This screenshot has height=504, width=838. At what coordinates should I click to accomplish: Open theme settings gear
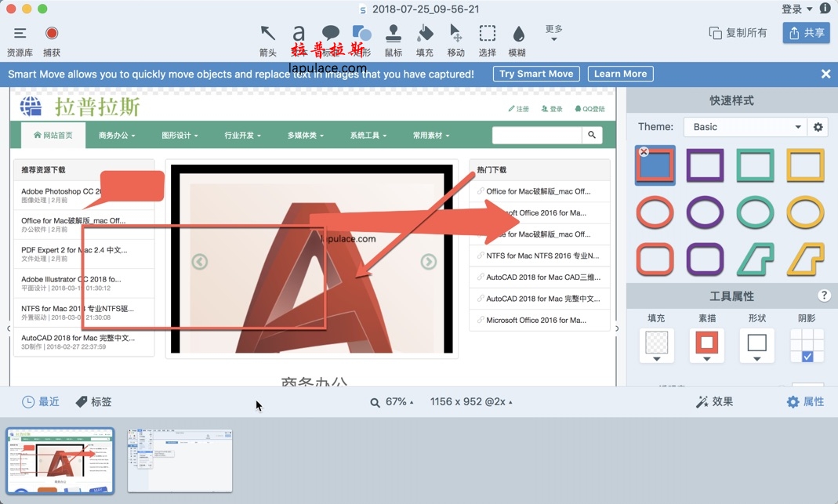(818, 127)
